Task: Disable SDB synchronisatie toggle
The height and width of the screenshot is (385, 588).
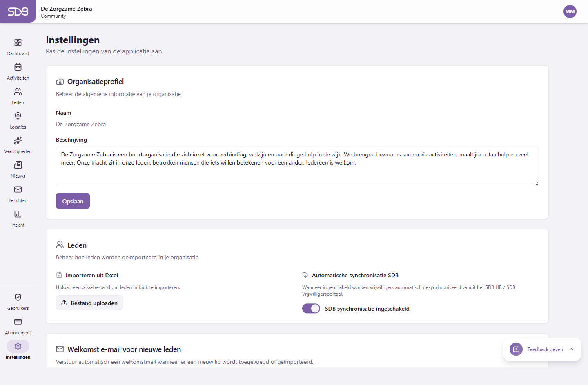Action: click(x=311, y=308)
